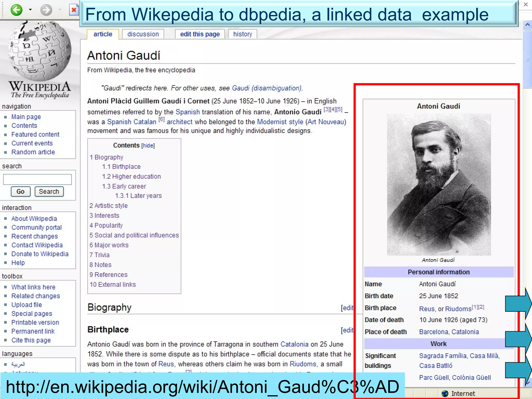The width and height of the screenshot is (532, 399).
Task: Jump to 5 Social and political influences
Action: 134,235
